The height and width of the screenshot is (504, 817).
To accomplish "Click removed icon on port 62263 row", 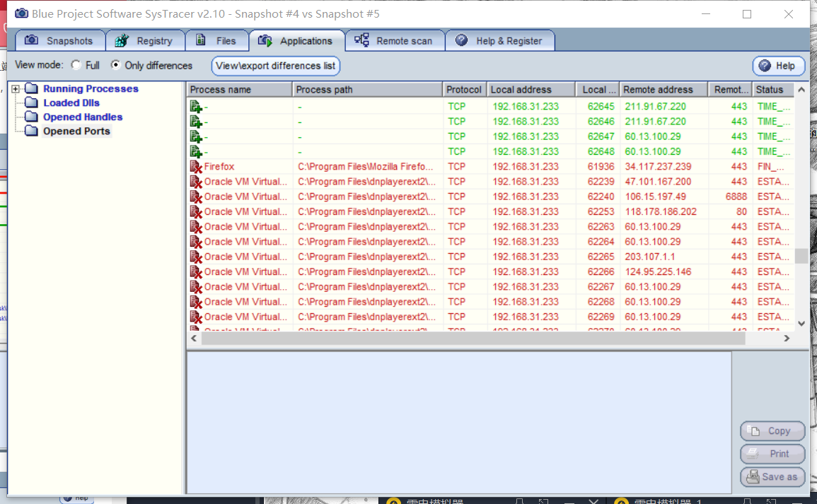I will point(196,227).
